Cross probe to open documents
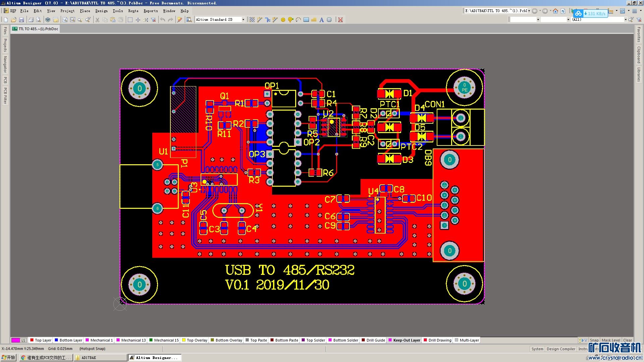This screenshot has height=362, width=644. coord(180,20)
